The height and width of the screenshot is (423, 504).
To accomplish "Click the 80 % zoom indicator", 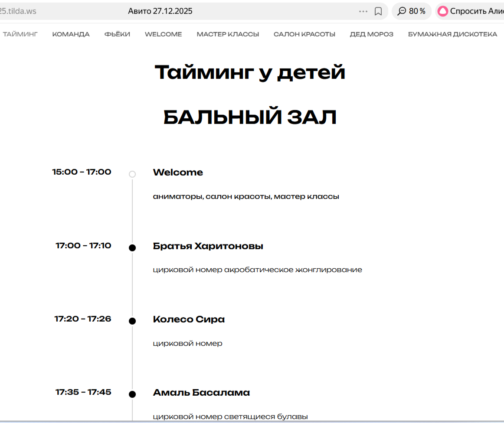I will (412, 11).
